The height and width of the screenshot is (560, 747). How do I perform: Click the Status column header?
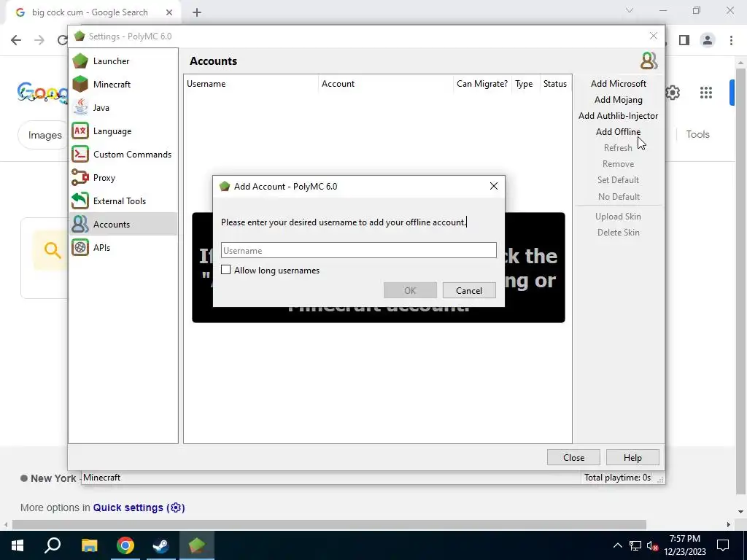tap(555, 84)
